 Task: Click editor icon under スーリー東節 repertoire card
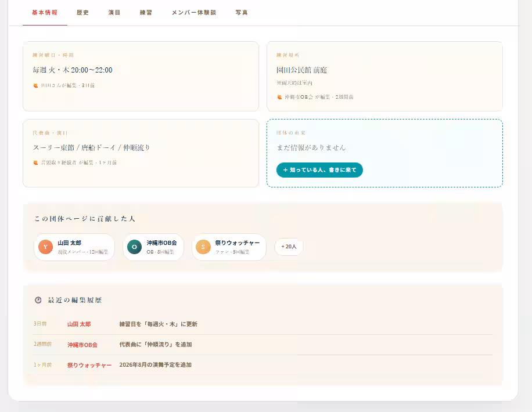(x=35, y=162)
